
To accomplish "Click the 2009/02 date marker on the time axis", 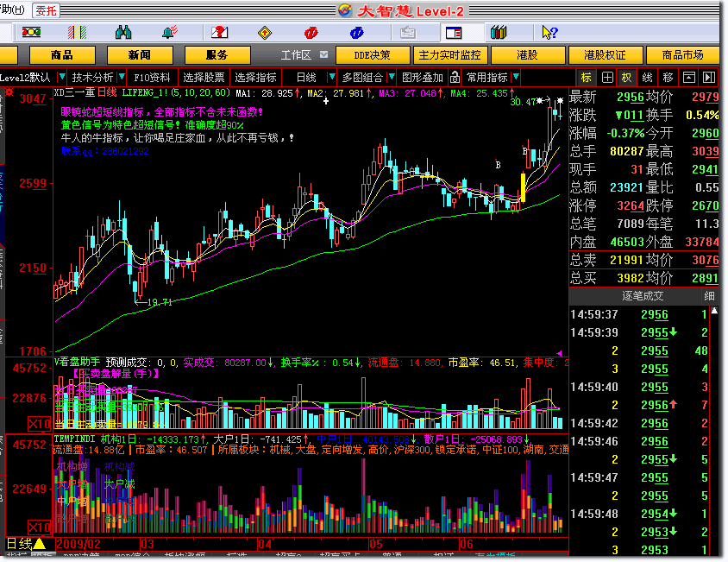I will pos(78,544).
